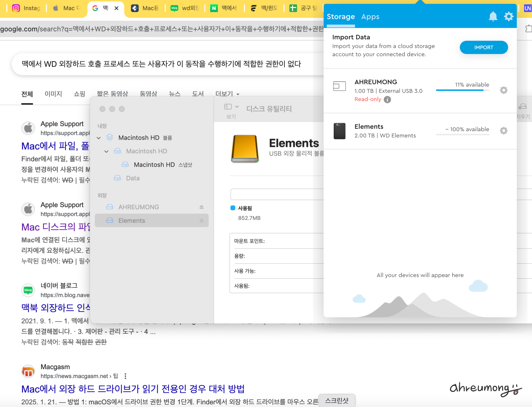Click '11% available' text
The width and height of the screenshot is (532, 407).
472,85
